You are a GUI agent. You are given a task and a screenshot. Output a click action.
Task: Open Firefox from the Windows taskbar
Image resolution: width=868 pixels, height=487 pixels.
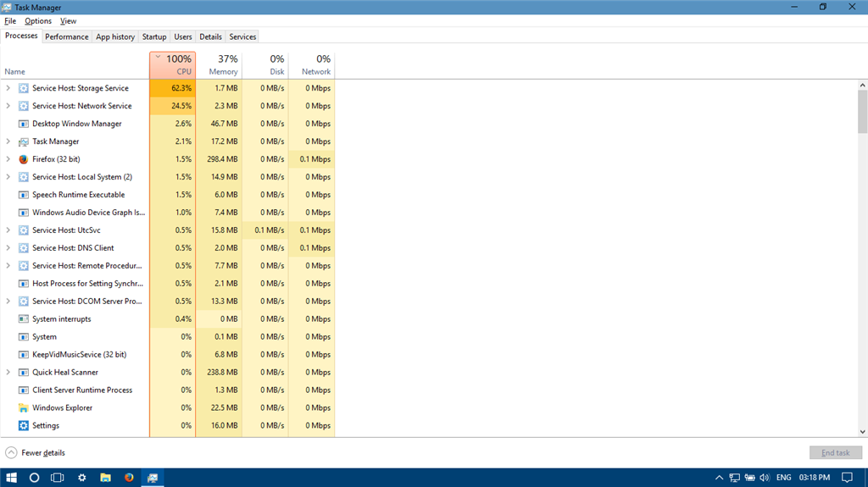pos(130,478)
